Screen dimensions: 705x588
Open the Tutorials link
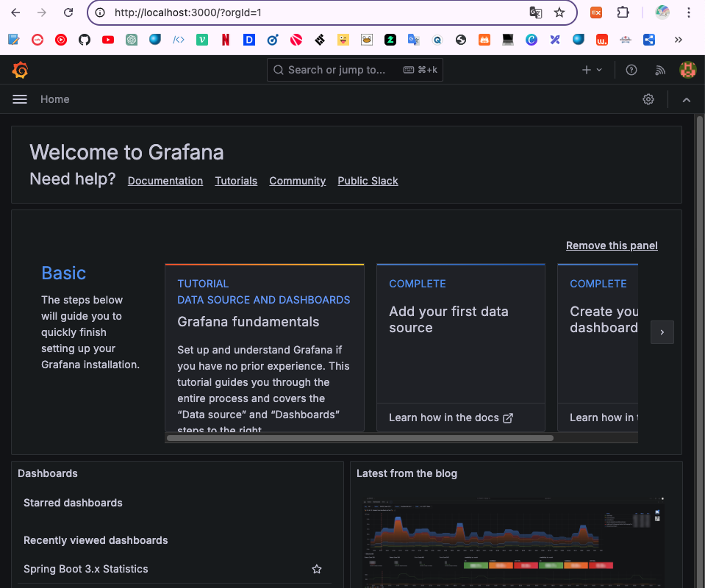(x=236, y=181)
